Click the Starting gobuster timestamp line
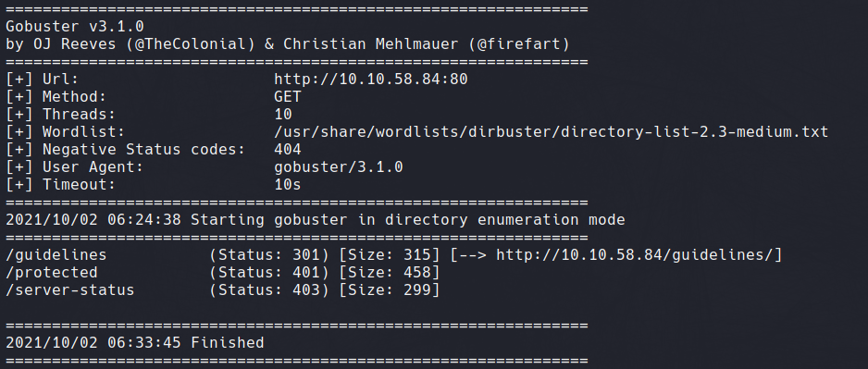Viewport: 868px width, 369px height. (315, 219)
